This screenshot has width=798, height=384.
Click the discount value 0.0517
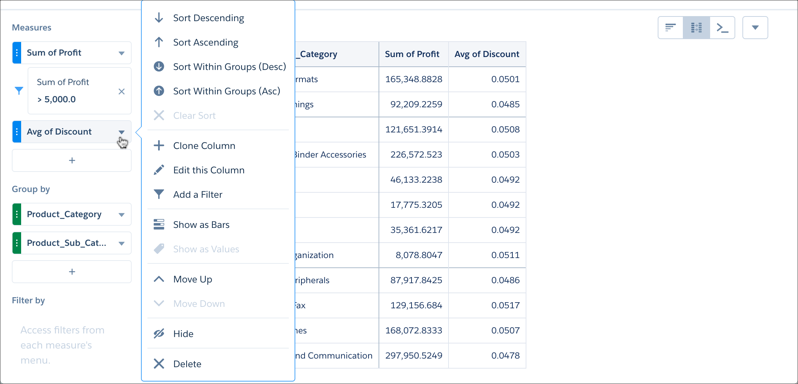pyautogui.click(x=505, y=306)
